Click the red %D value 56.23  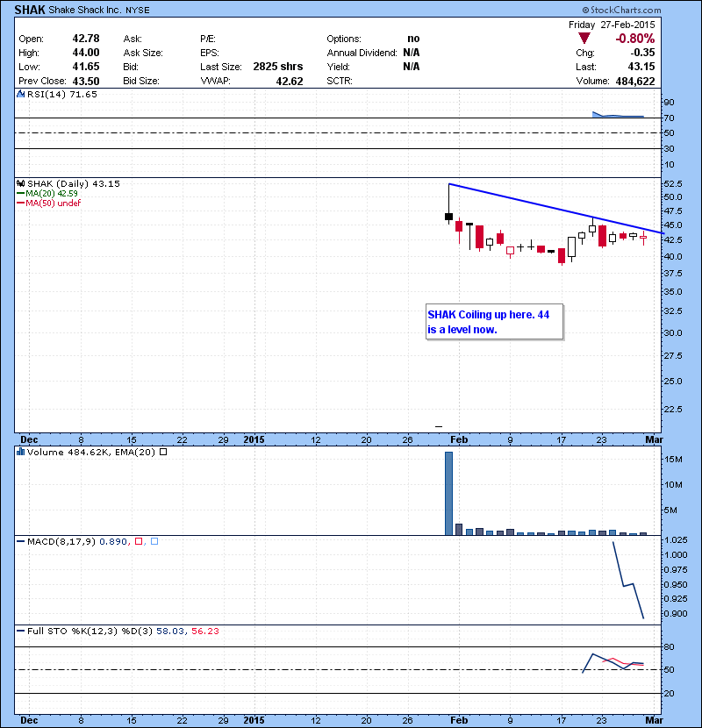point(204,631)
